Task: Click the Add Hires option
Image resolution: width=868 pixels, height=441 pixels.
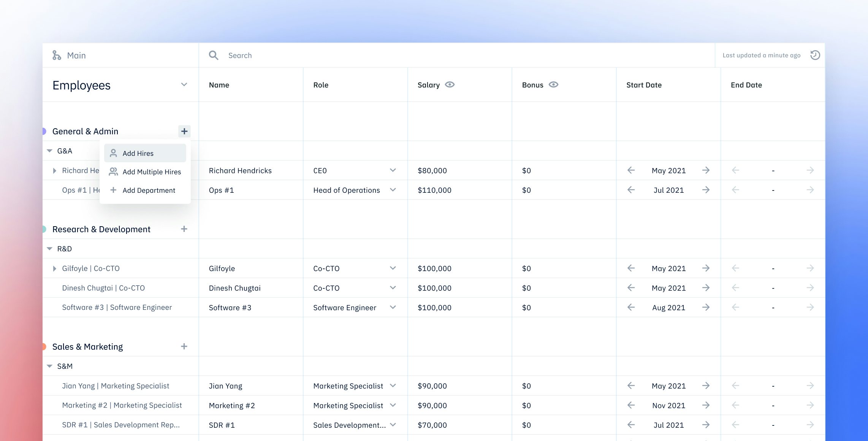Action: pos(138,153)
